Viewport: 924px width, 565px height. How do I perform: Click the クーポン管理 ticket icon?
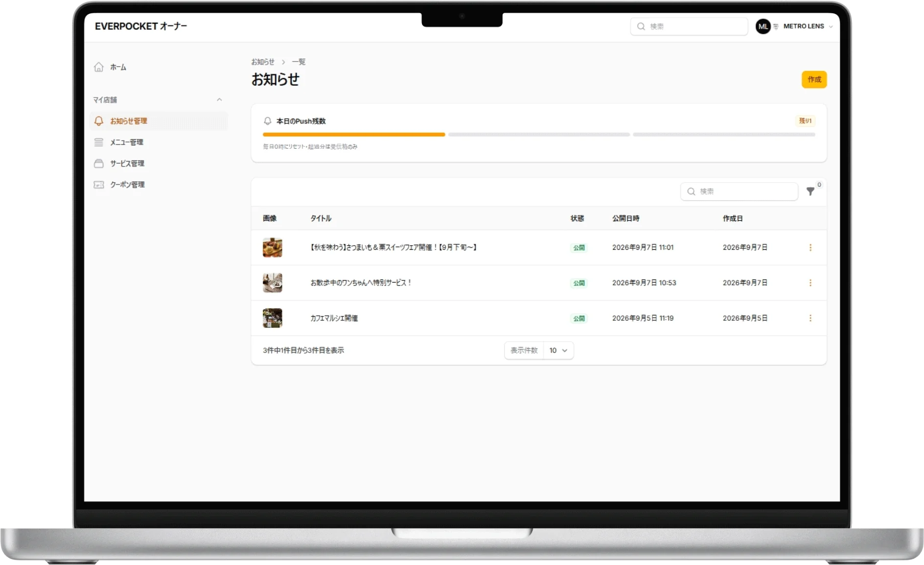99,185
